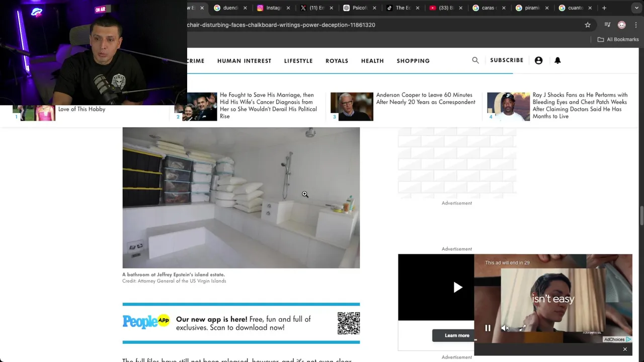
Task: Open the Human Interest section
Action: pyautogui.click(x=244, y=61)
